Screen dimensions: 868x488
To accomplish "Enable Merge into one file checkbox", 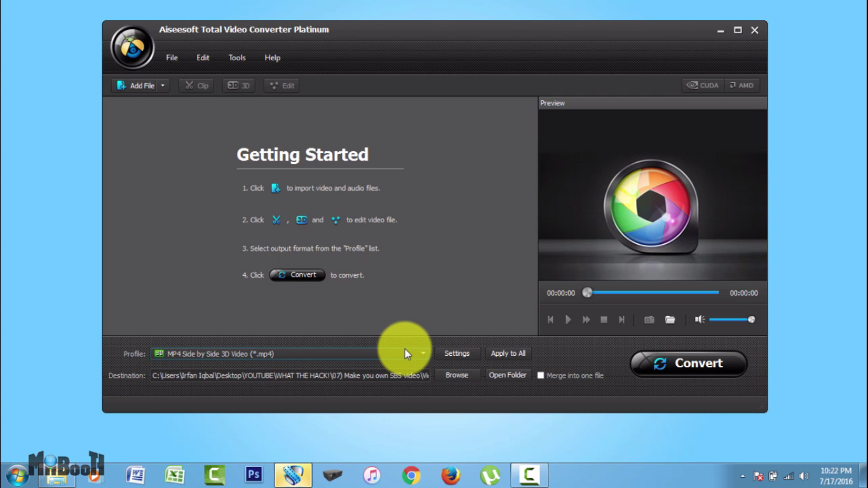I will click(x=541, y=376).
